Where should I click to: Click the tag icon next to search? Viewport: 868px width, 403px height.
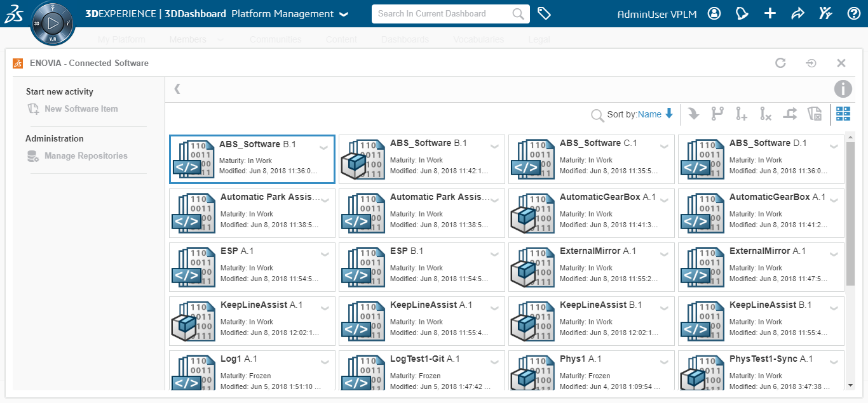coord(544,13)
